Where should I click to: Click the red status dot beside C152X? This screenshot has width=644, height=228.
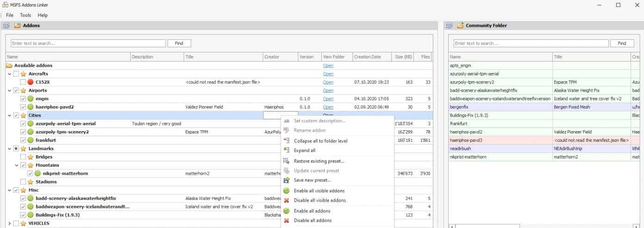coord(30,82)
